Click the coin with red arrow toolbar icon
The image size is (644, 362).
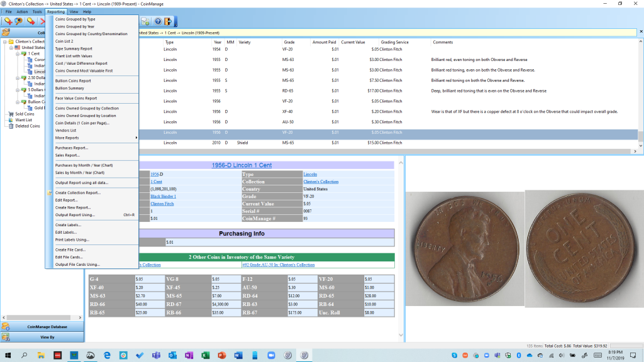[31, 21]
